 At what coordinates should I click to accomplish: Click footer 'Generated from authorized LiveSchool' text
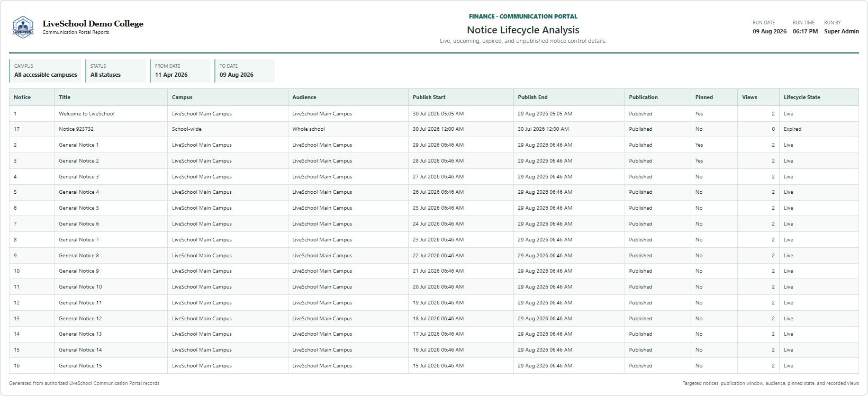point(84,383)
